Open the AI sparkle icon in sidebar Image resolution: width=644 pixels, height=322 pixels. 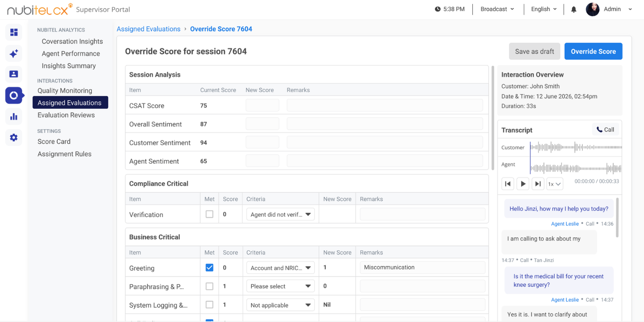(x=14, y=53)
